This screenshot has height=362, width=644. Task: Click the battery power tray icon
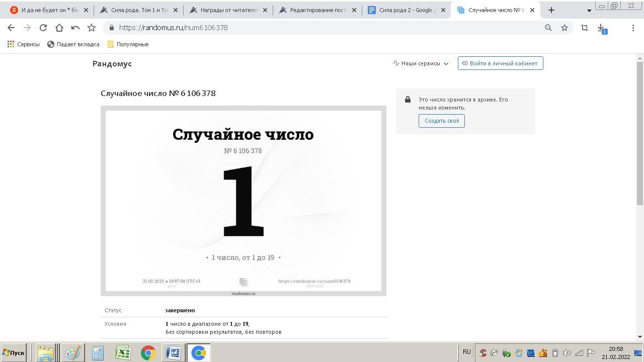[555, 353]
